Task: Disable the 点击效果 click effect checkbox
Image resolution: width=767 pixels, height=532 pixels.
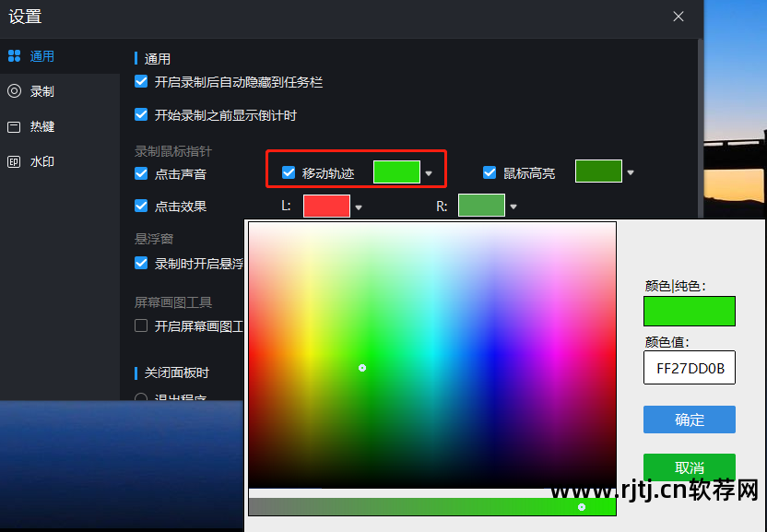Action: tap(141, 206)
